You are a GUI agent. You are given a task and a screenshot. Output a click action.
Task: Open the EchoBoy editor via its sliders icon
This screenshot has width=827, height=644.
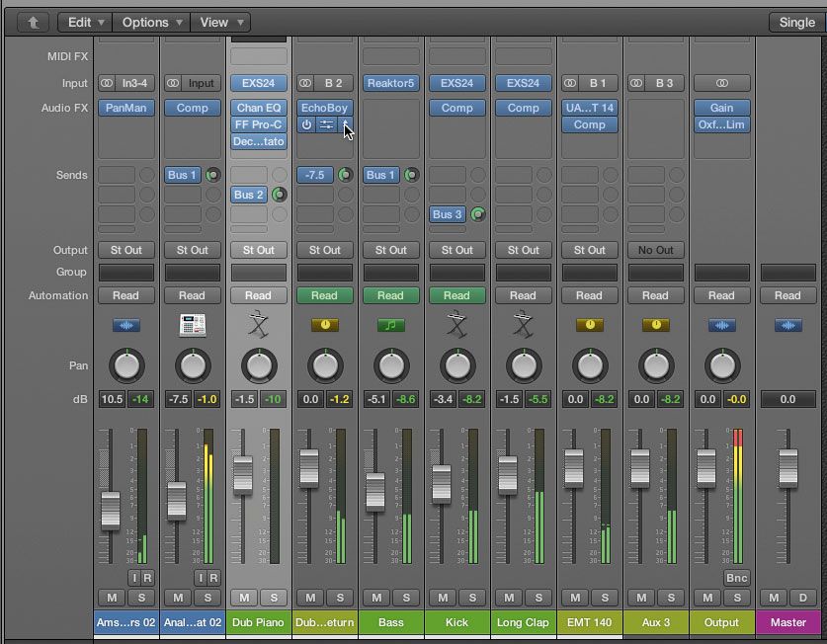[326, 125]
